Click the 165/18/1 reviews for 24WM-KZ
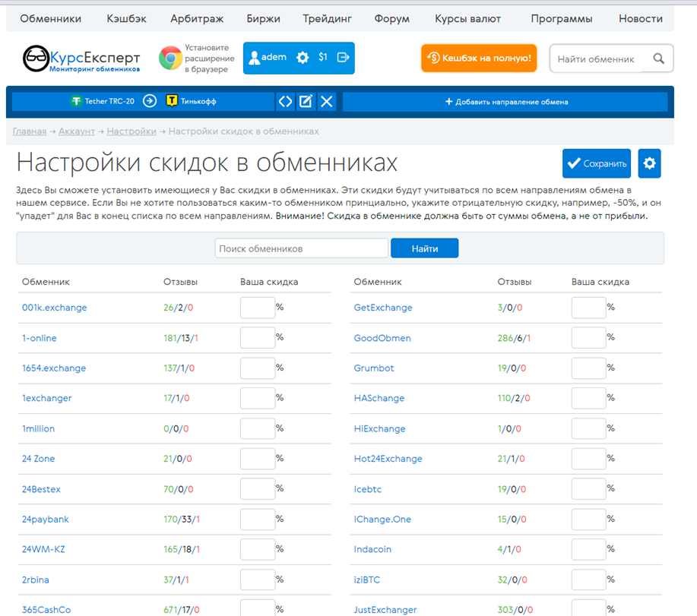The height and width of the screenshot is (616, 697). click(x=182, y=549)
